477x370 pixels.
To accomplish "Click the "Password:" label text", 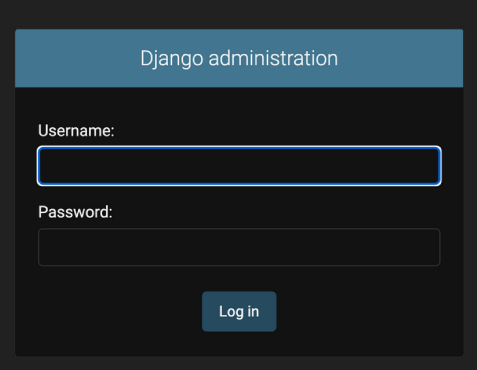I will coord(75,212).
